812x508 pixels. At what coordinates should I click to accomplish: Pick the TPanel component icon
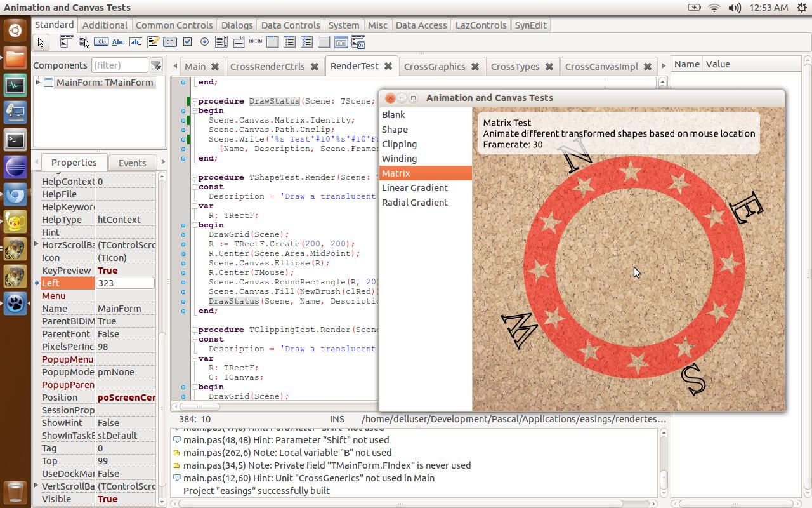coord(324,43)
